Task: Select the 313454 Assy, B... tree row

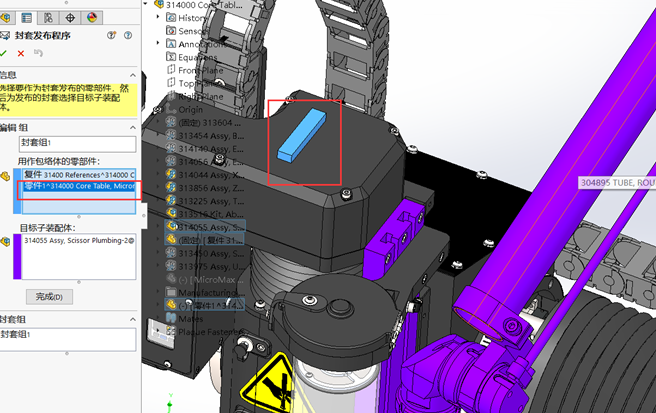Action: (205, 135)
